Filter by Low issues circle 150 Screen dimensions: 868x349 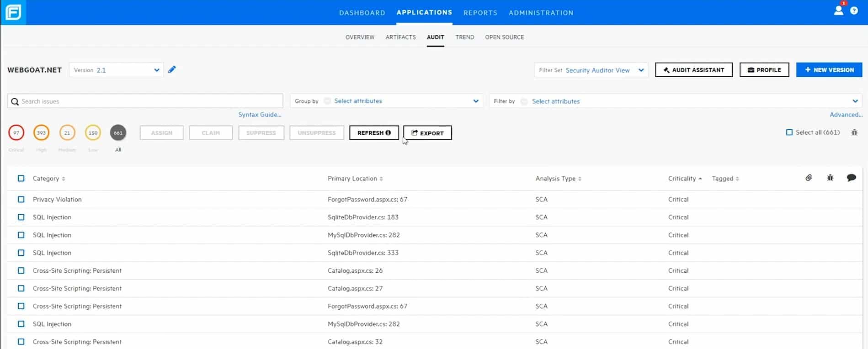(x=93, y=133)
